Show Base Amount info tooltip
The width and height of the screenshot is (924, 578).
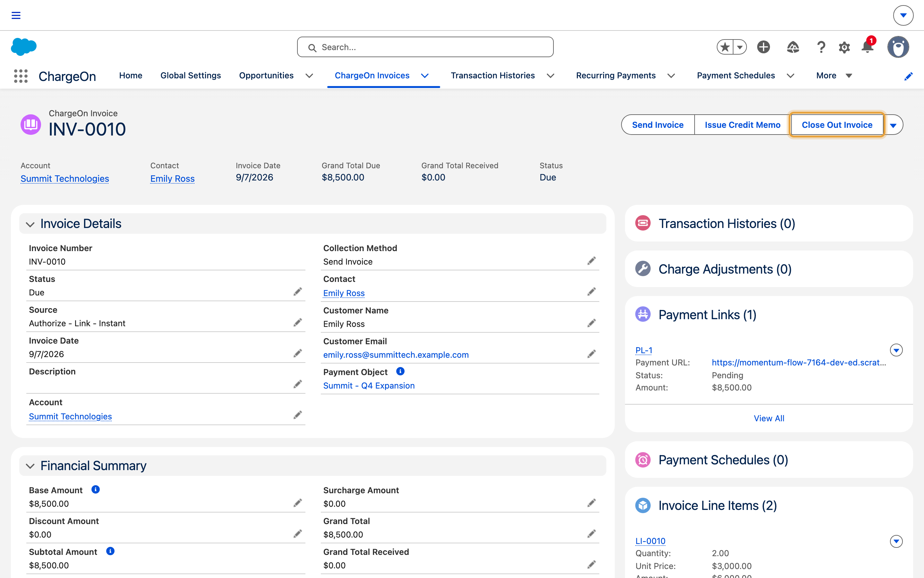(96, 489)
